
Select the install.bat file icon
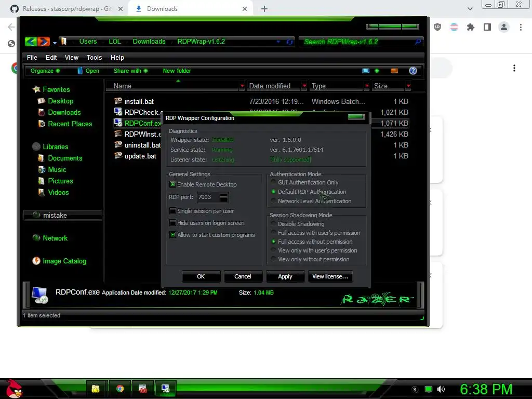118,101
